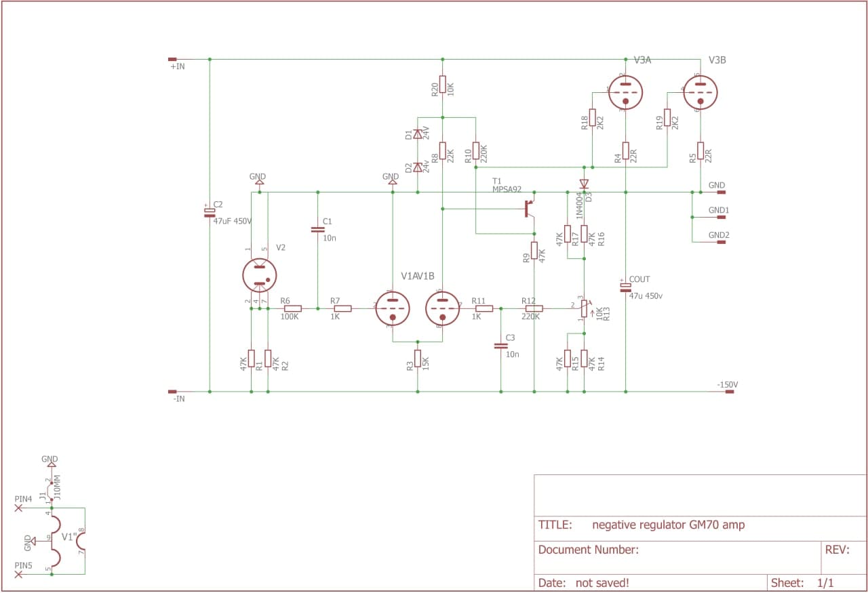Click the "Document Number:" field
This screenshot has height=593, width=868.
pos(589,550)
